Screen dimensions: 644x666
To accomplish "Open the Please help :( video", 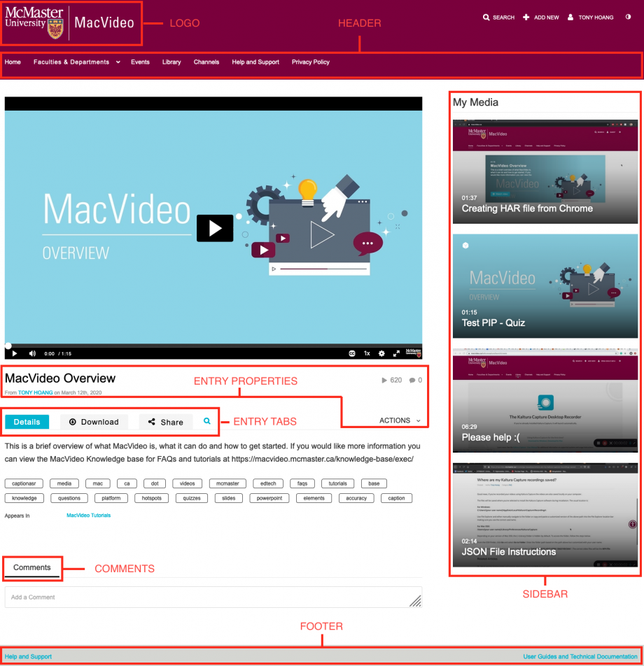I will coord(545,401).
